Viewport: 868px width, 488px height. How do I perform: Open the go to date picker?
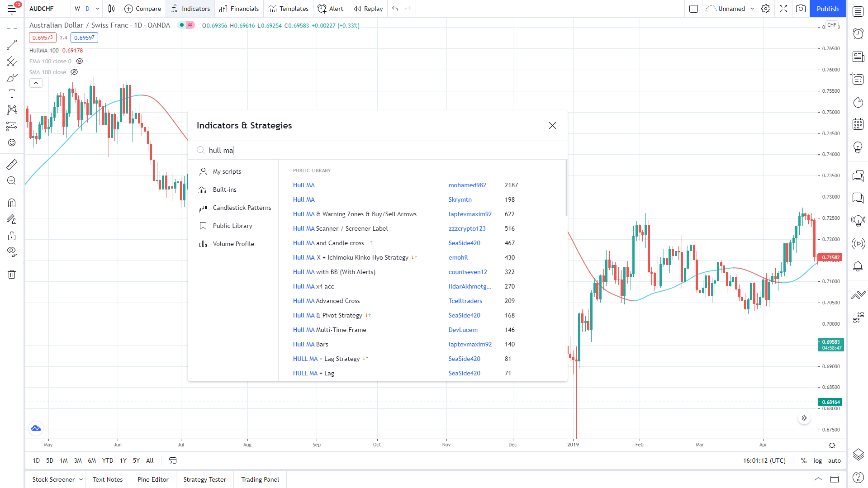click(173, 460)
